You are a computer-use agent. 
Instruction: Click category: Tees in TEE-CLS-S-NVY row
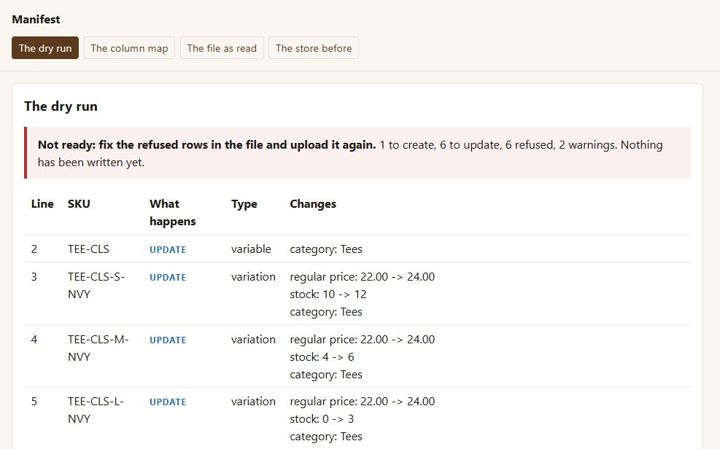tap(326, 312)
